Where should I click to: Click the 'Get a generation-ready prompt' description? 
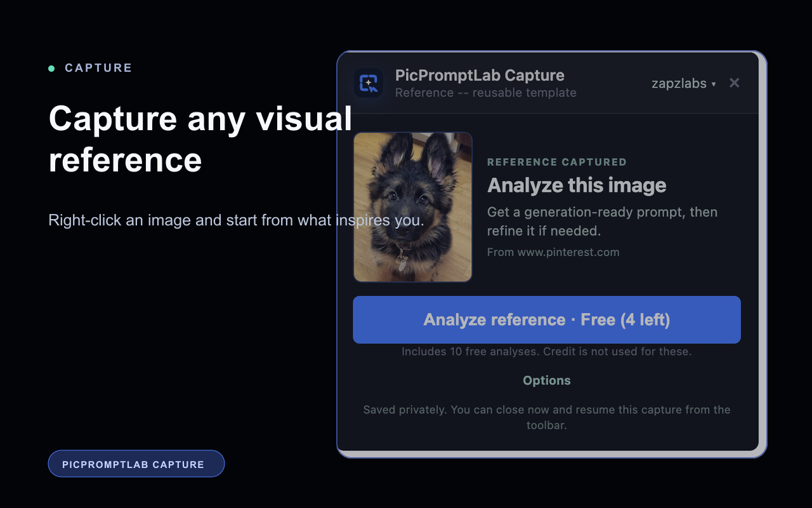tap(602, 221)
